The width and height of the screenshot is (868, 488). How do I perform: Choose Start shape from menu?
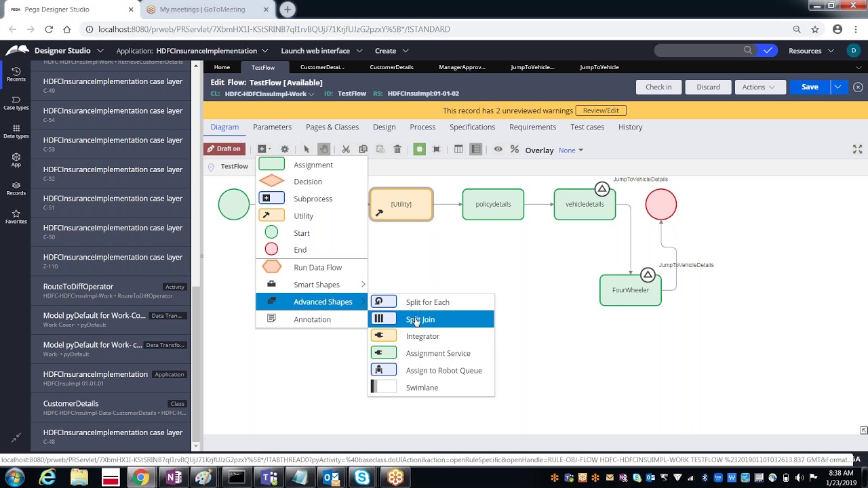tap(311, 233)
